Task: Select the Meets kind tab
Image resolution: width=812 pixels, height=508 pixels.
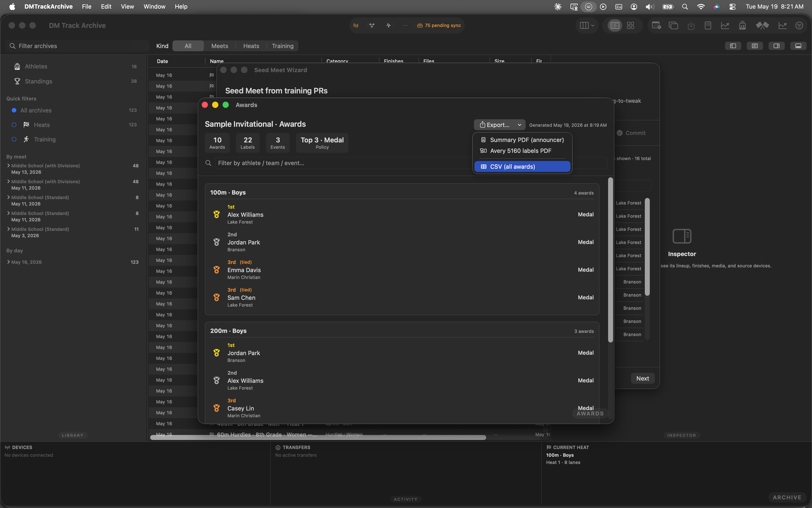Action: click(x=220, y=46)
